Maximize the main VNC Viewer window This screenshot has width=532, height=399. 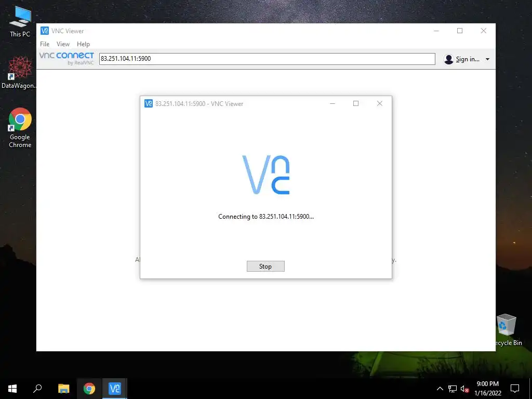click(x=460, y=31)
